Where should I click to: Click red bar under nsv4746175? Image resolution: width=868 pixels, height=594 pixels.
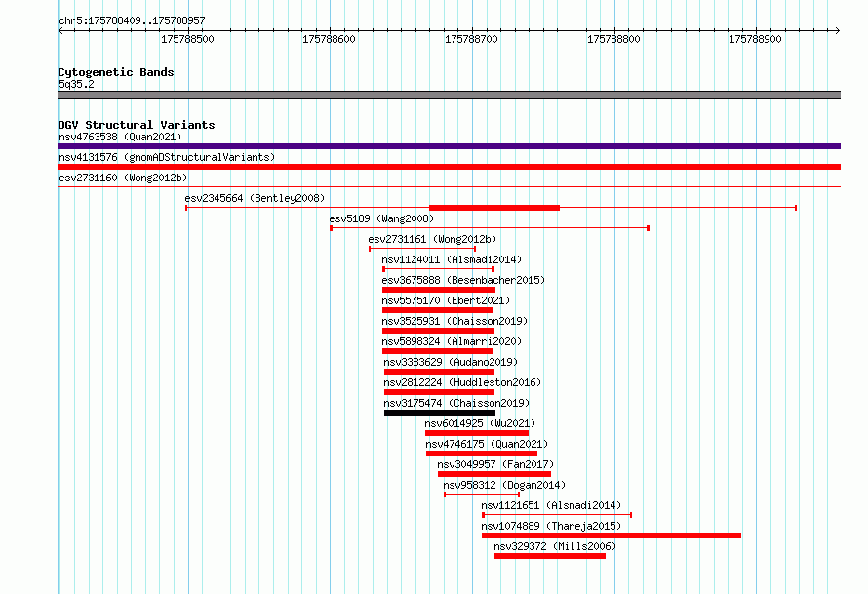click(x=482, y=454)
